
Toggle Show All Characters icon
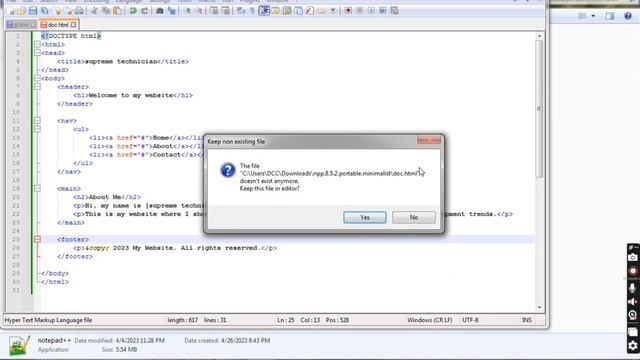[252, 11]
